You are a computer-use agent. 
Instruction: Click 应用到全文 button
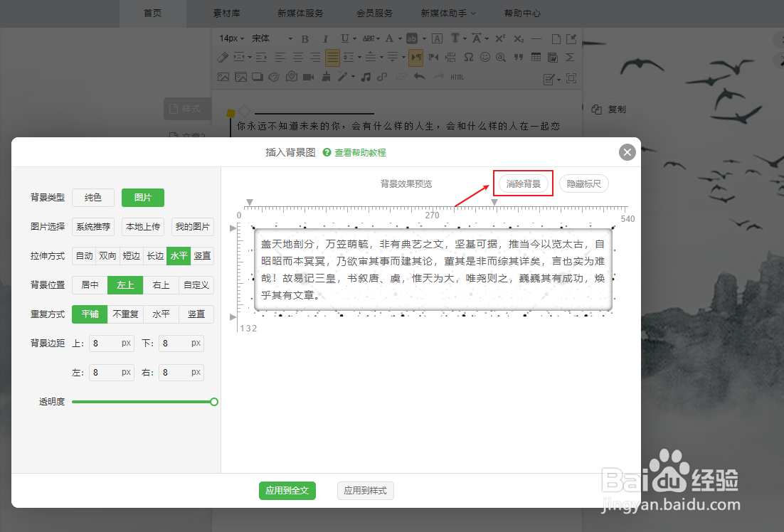(287, 491)
